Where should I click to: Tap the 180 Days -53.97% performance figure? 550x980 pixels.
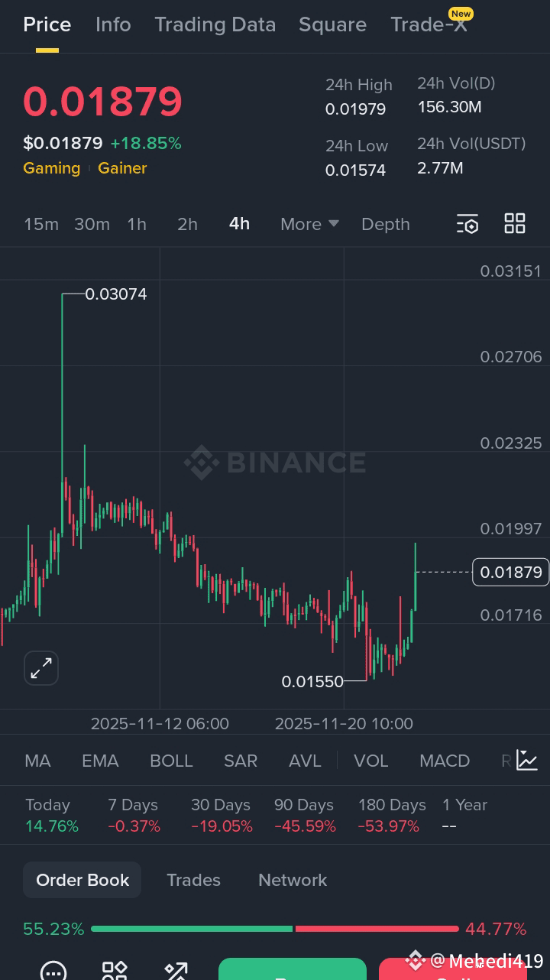(x=389, y=826)
